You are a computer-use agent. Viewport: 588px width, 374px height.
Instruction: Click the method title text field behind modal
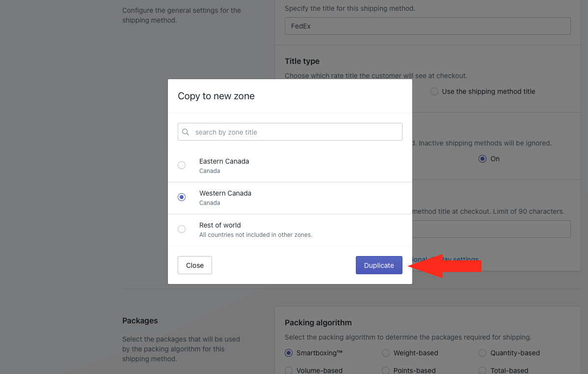click(491, 229)
